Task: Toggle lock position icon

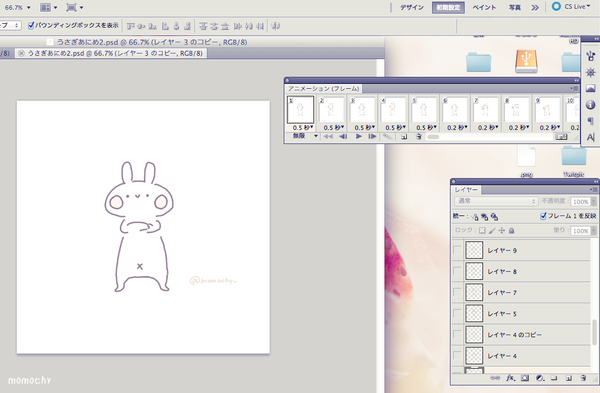Action: 502,230
